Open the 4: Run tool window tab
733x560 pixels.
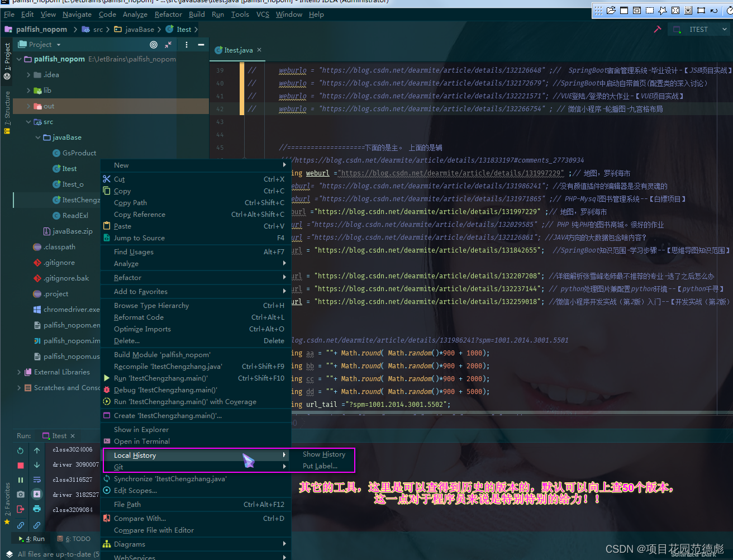pyautogui.click(x=32, y=539)
